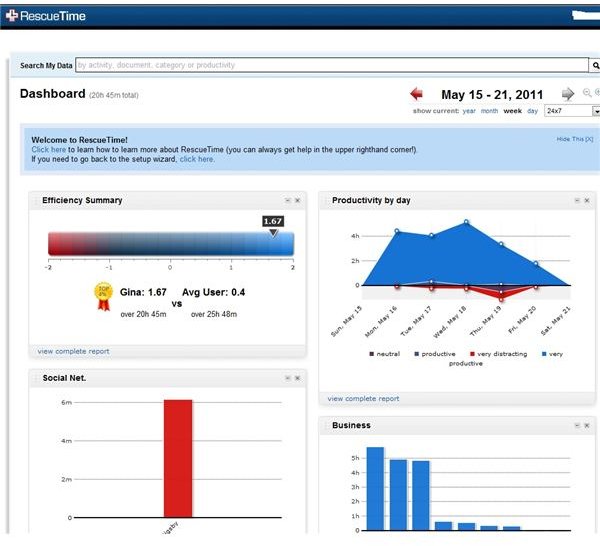600x546 pixels.
Task: Toggle neutral series in legend
Action: (385, 354)
